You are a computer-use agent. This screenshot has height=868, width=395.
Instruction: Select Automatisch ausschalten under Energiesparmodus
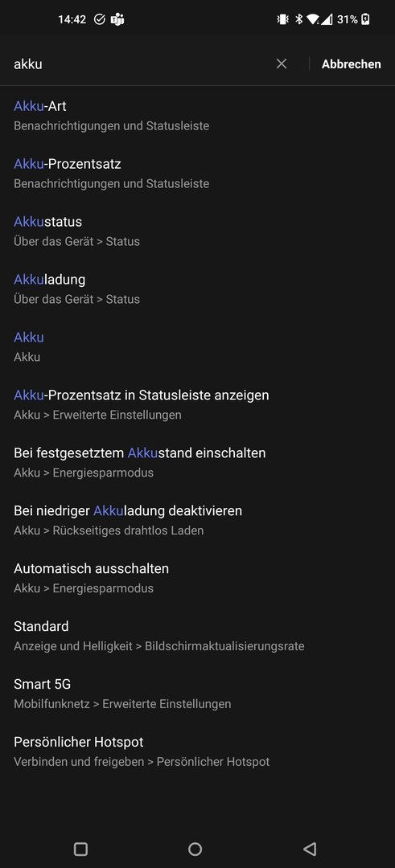[197, 577]
